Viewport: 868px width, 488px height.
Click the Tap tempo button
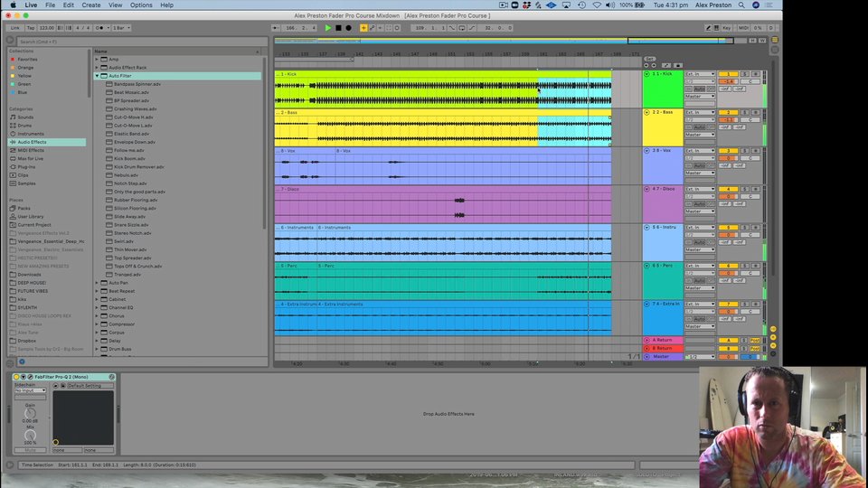tap(31, 28)
